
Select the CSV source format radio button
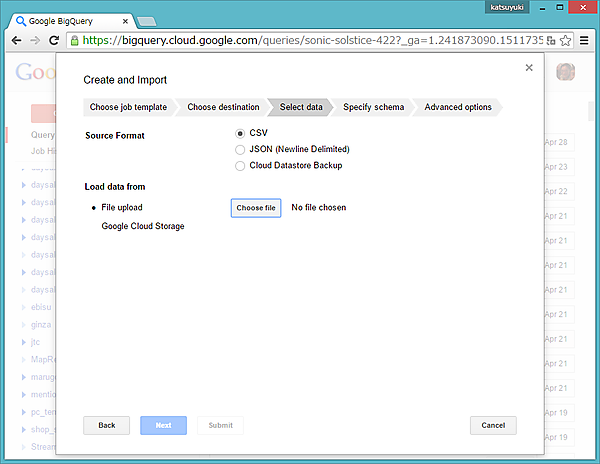240,134
